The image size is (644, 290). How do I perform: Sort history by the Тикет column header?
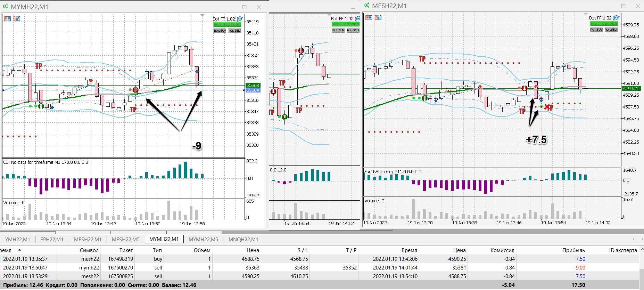tap(126, 250)
